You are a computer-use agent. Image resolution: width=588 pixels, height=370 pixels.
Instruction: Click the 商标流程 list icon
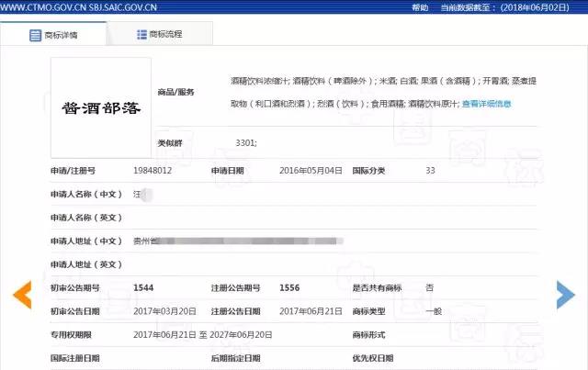141,35
